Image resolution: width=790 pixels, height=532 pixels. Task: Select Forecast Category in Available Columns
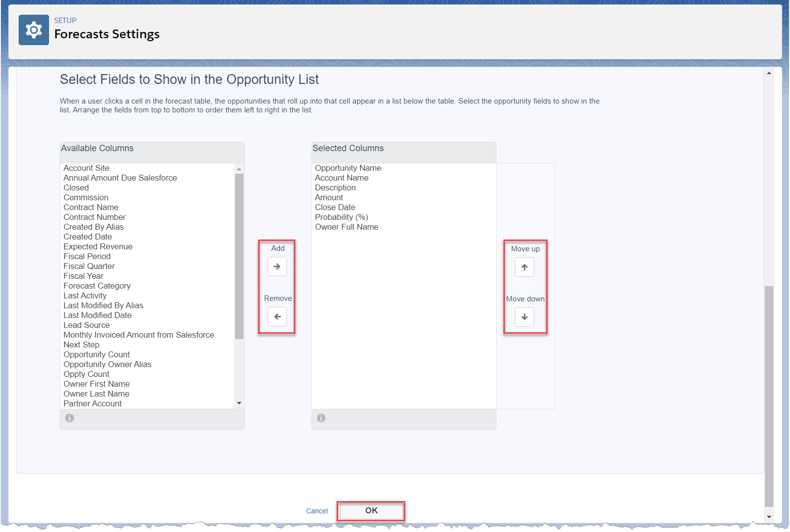click(x=97, y=286)
